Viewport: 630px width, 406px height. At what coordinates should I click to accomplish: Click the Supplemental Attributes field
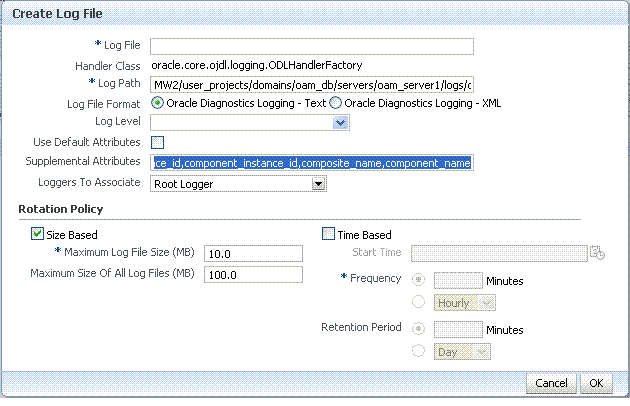click(x=312, y=163)
